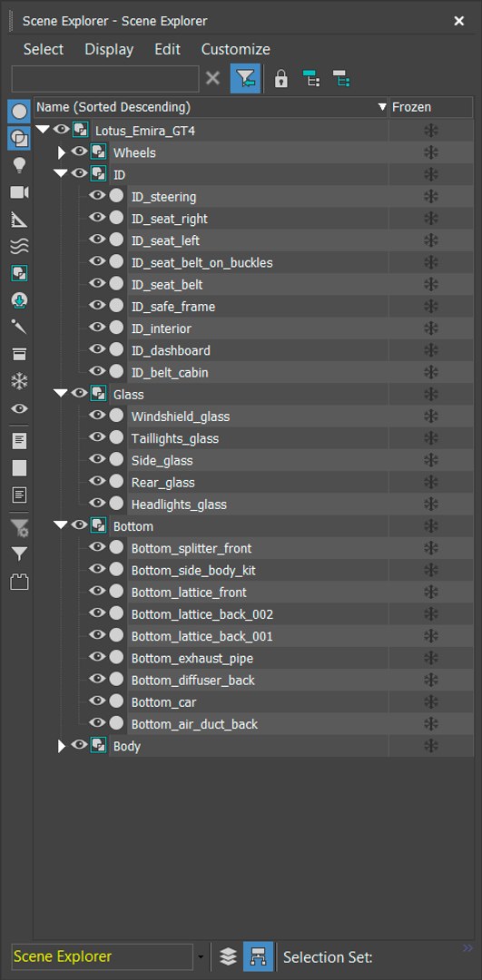Toggle Display Frozen Objects snowflake icon
The width and height of the screenshot is (482, 980).
tap(19, 381)
